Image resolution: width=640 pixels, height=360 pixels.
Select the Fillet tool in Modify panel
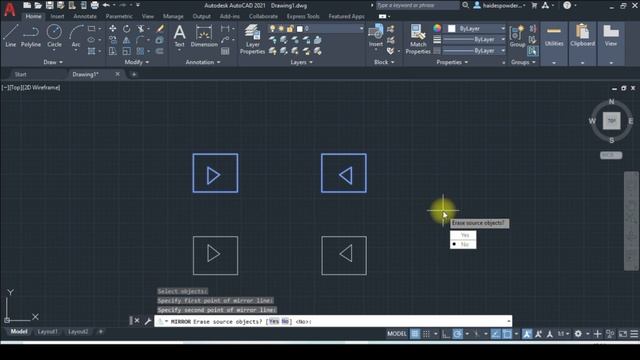[x=140, y=40]
